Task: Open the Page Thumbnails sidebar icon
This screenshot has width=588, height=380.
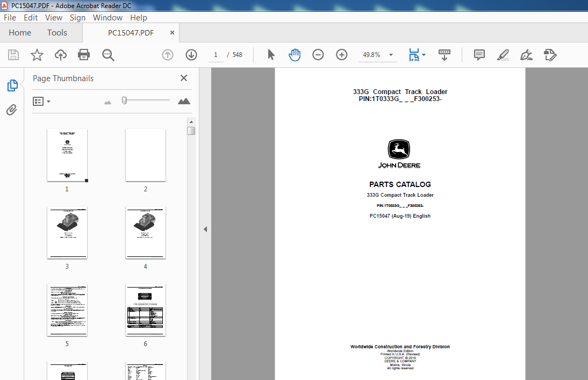Action: pyautogui.click(x=12, y=85)
